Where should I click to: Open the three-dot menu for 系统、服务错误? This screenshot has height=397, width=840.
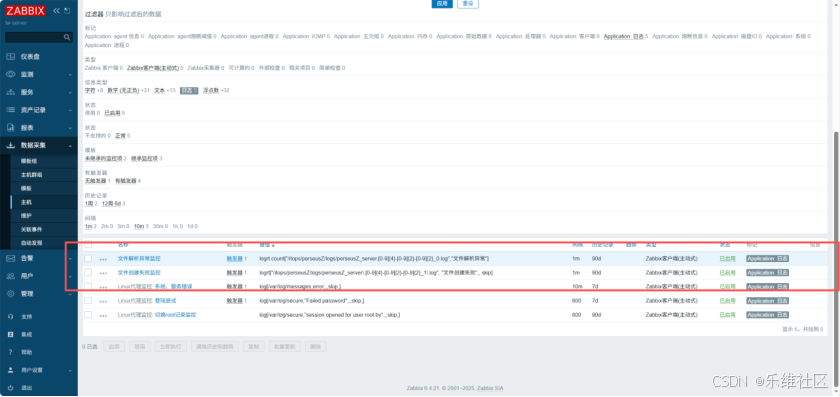[103, 287]
